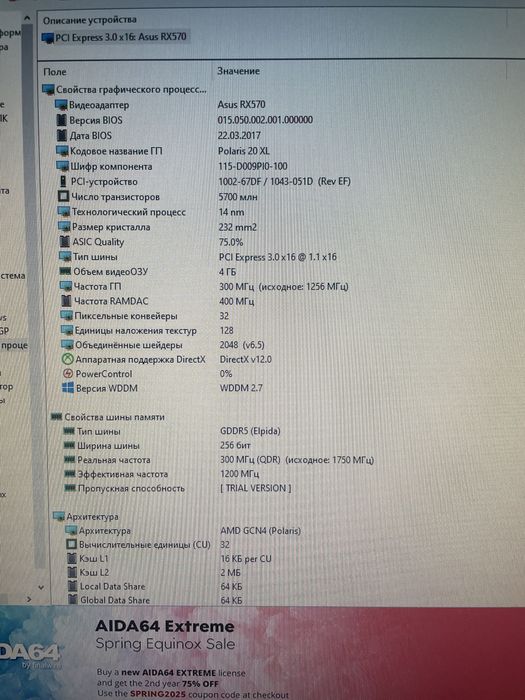
Task: Click the icon next to Свойства графического процессора
Action: pos(48,89)
